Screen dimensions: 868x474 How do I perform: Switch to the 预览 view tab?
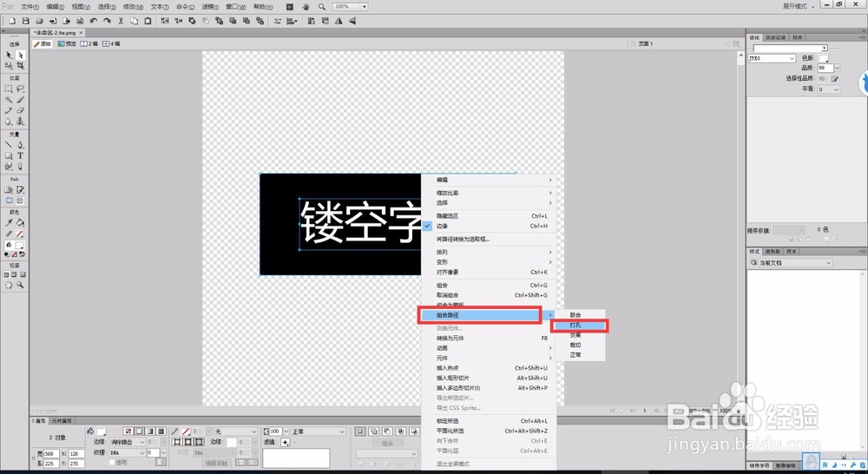pyautogui.click(x=67, y=43)
